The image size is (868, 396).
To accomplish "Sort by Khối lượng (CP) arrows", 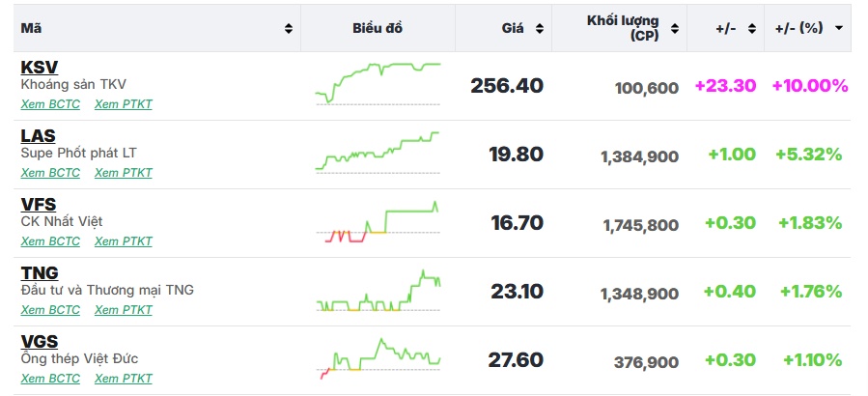I will point(675,29).
